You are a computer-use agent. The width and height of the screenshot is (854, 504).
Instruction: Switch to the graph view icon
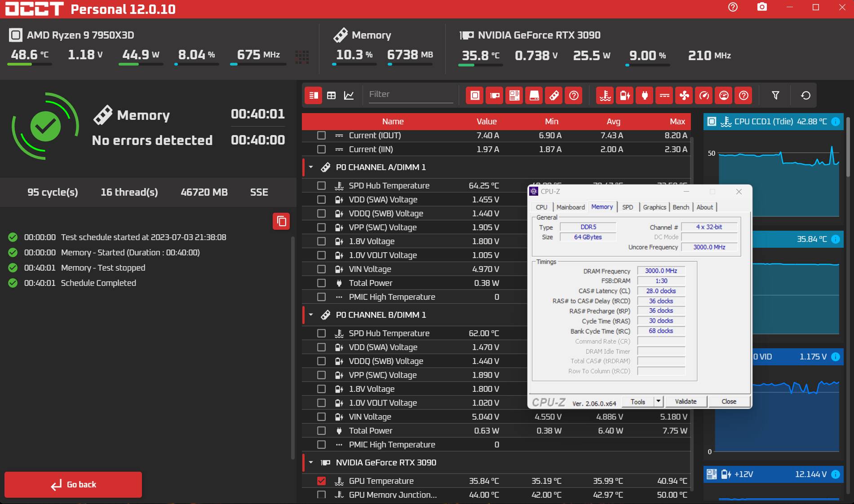(x=349, y=95)
